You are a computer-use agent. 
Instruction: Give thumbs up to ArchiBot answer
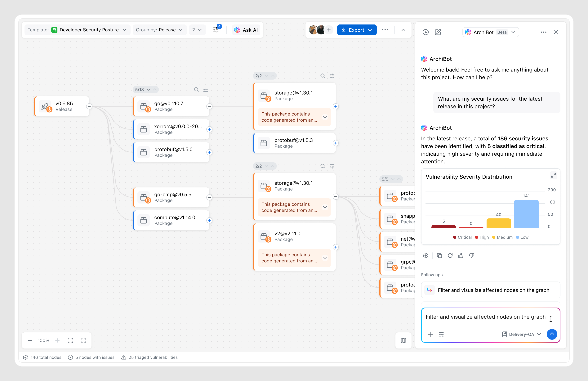461,256
